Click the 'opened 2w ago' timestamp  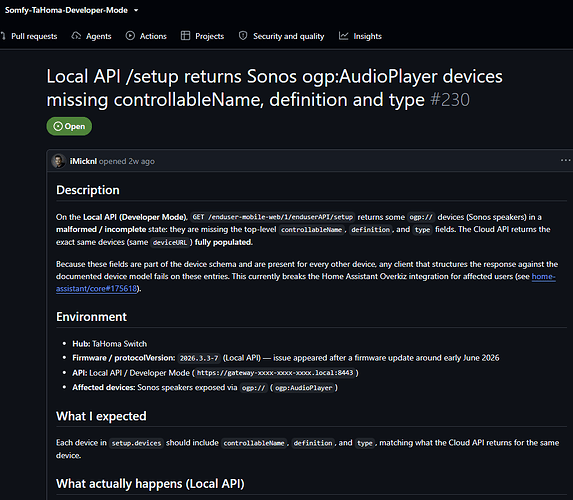[x=127, y=161]
